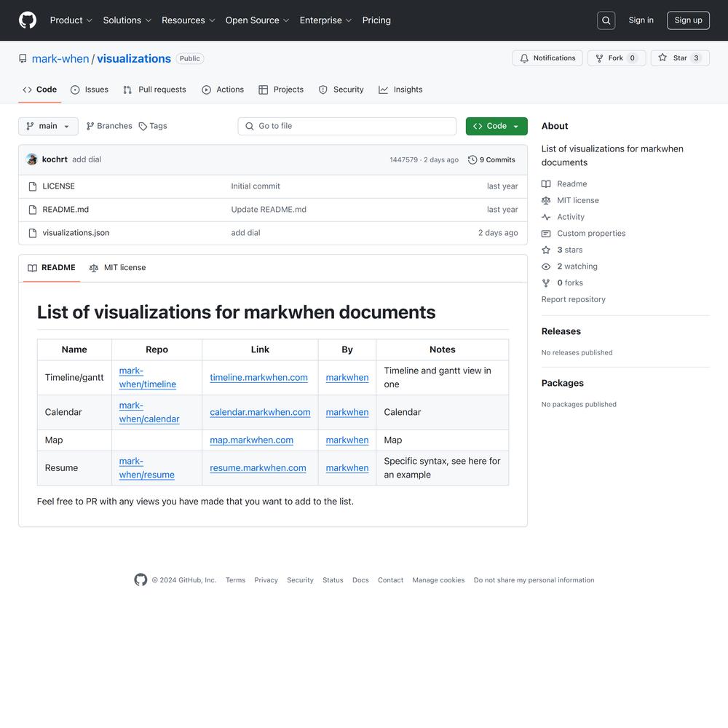
Task: Open the MIT license link in About
Action: point(571,201)
